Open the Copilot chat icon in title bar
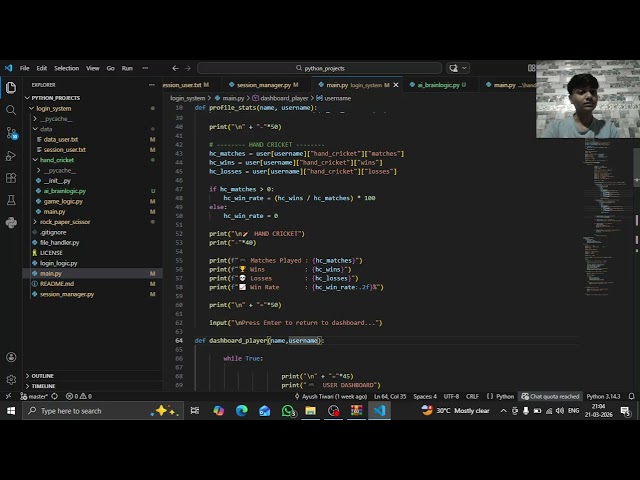Viewport: 640px width, 480px height. [x=453, y=68]
